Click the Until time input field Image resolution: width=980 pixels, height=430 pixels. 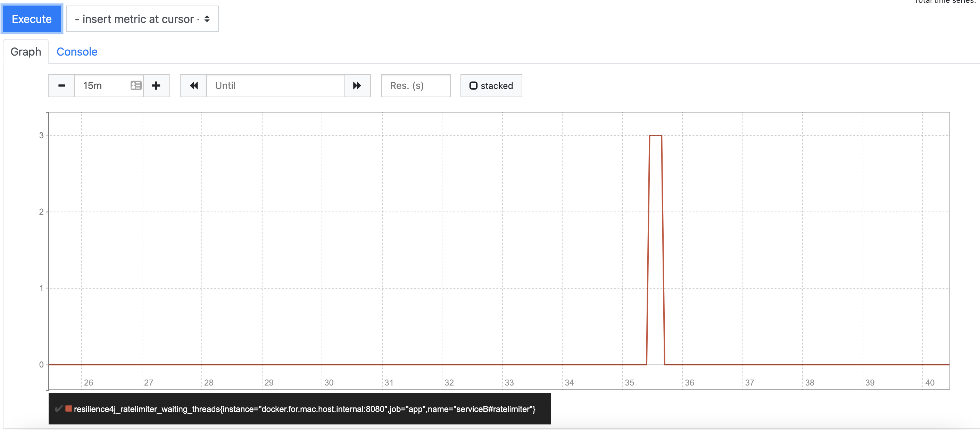[275, 86]
